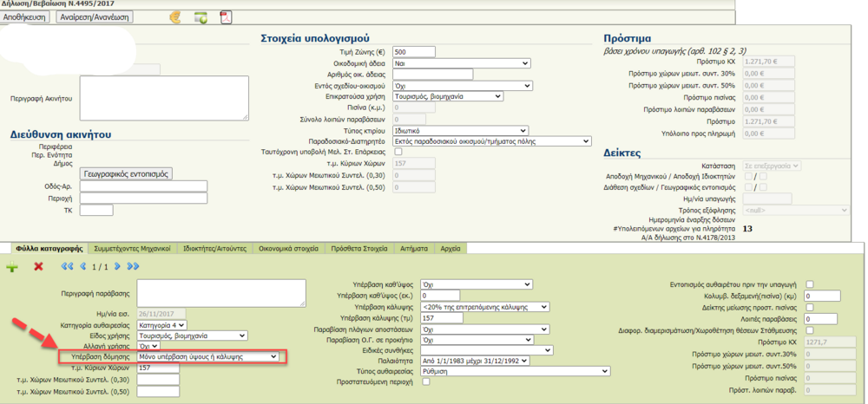
Task: Toggle Ταυτόχρονη υποβολή Μελ. Στ. Επάρκειας checkbox
Action: [398, 152]
